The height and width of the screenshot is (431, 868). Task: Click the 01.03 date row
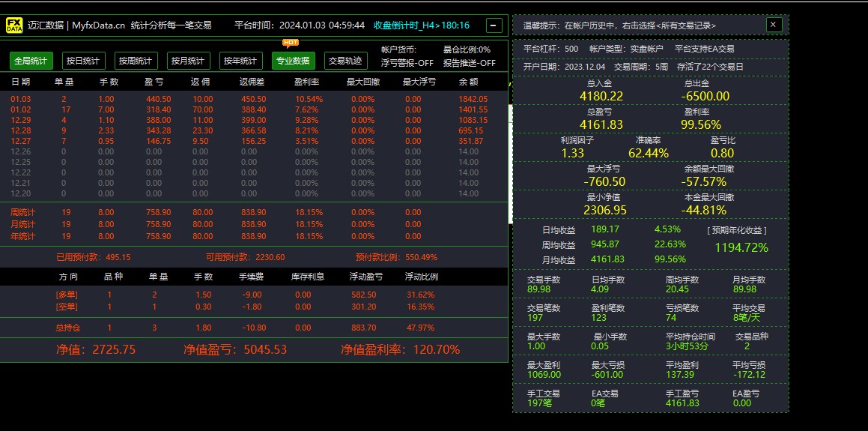[x=254, y=99]
